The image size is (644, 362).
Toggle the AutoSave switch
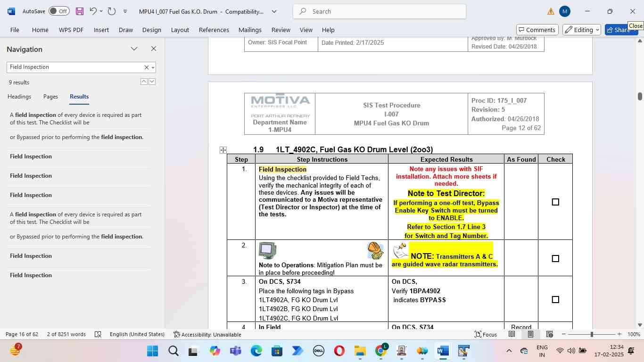pyautogui.click(x=59, y=11)
